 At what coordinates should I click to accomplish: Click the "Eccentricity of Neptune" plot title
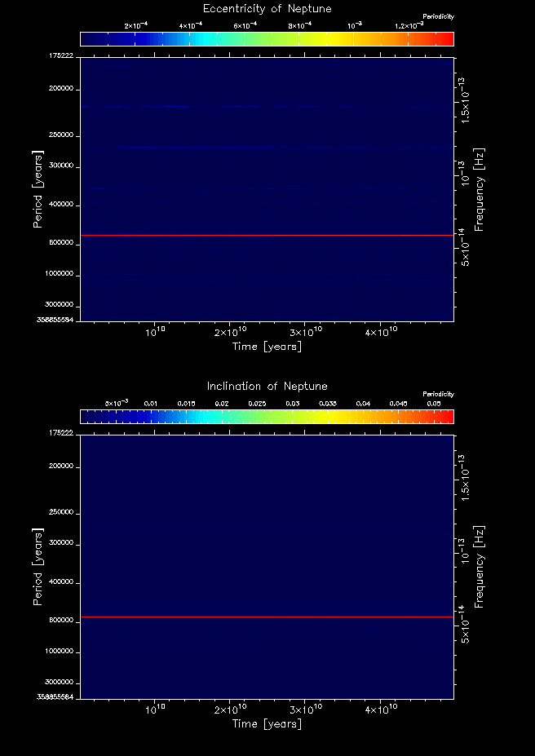(267, 9)
